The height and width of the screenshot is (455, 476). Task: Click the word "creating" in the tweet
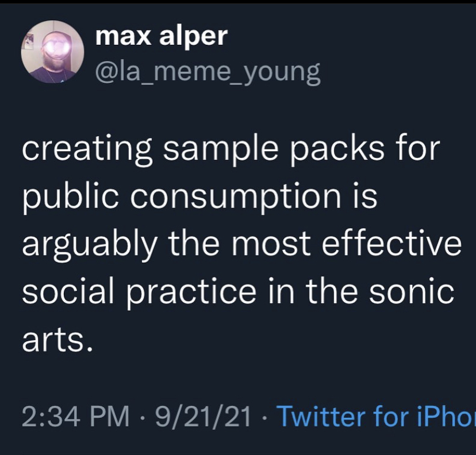pyautogui.click(x=87, y=149)
